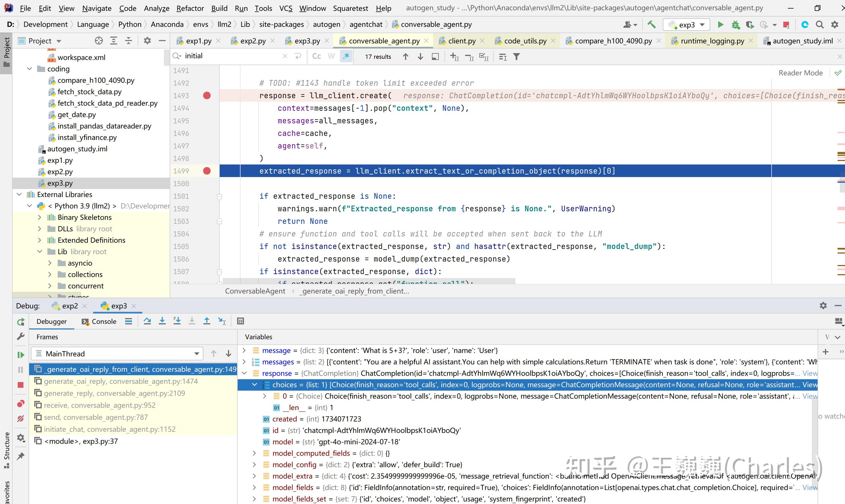Switch to client.py editor tab
The height and width of the screenshot is (504, 845).
[461, 41]
